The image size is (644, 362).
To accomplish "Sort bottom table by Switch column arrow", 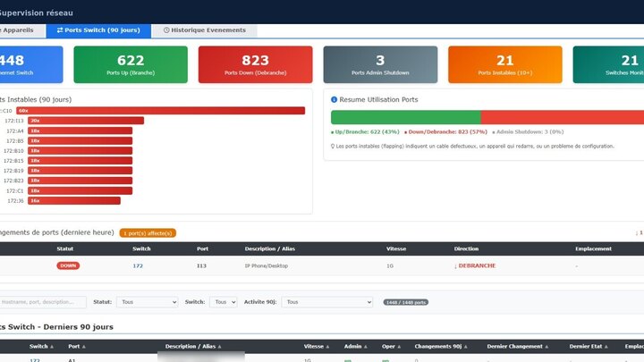I will [x=52, y=347].
